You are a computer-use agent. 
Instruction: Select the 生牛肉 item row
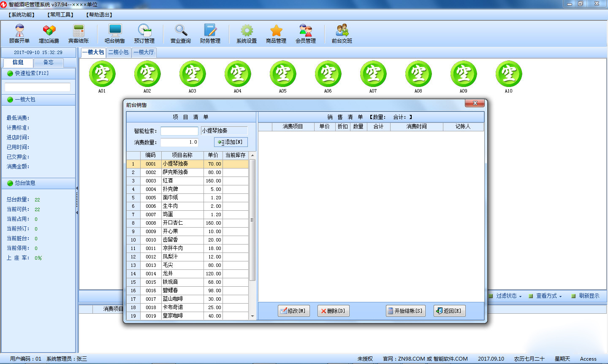coord(187,206)
